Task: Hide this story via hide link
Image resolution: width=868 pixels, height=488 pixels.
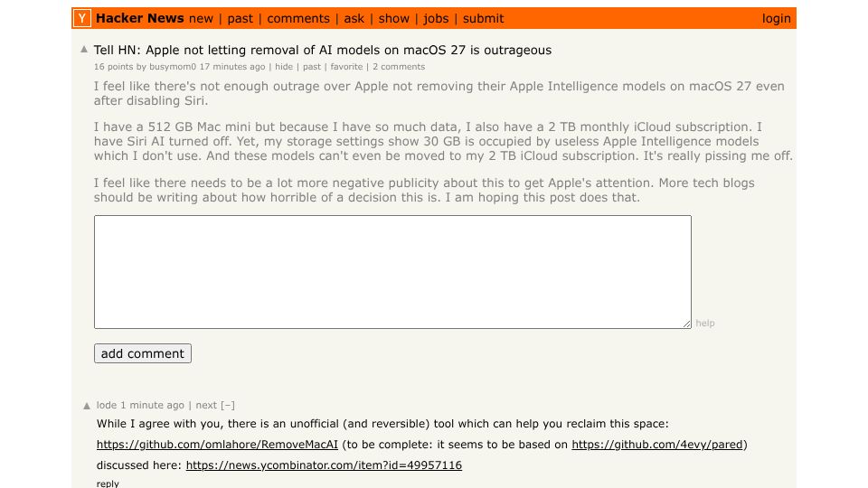Action: click(284, 66)
